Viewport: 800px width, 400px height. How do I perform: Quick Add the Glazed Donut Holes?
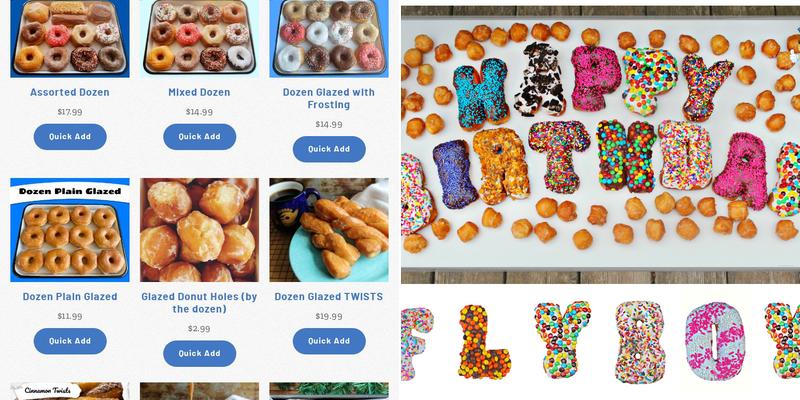pyautogui.click(x=199, y=354)
